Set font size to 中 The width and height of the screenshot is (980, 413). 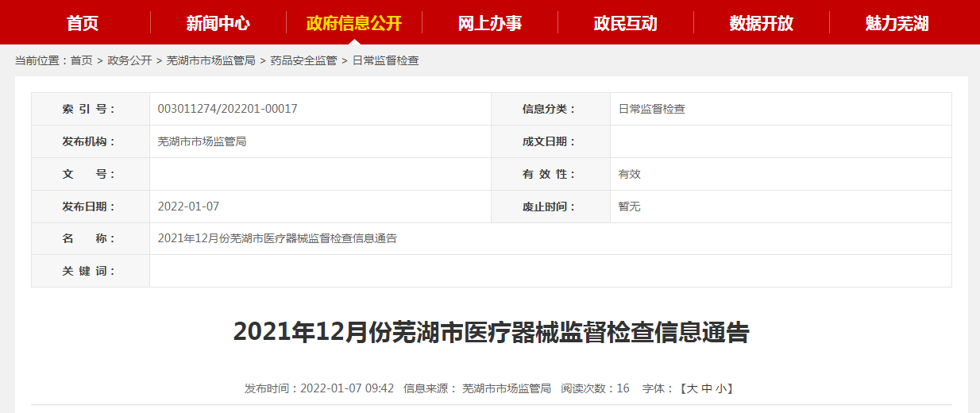tap(706, 388)
